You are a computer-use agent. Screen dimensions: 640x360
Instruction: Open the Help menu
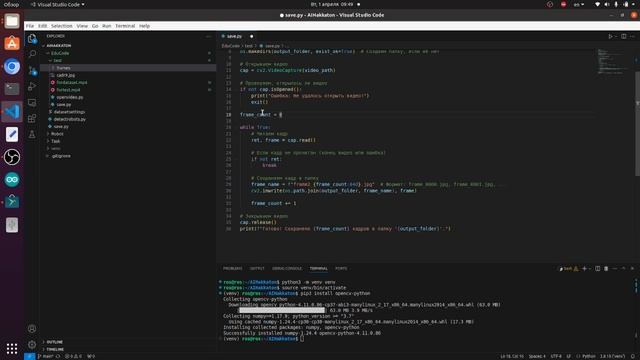click(x=144, y=26)
